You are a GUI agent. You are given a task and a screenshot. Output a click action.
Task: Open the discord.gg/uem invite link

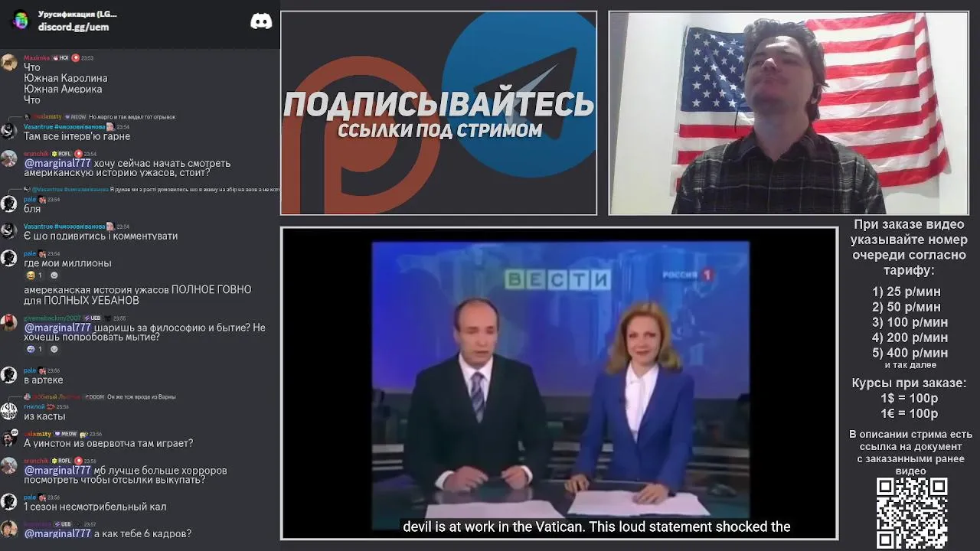click(73, 27)
